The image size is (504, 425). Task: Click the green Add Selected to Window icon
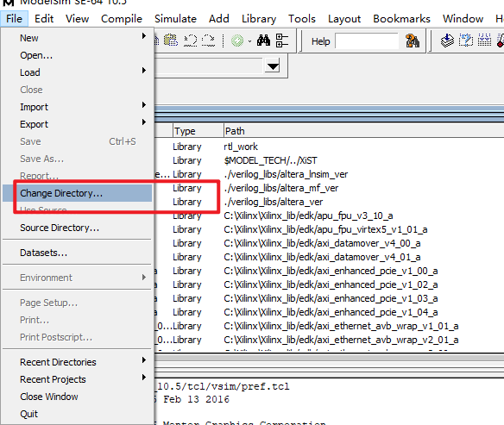coord(237,41)
